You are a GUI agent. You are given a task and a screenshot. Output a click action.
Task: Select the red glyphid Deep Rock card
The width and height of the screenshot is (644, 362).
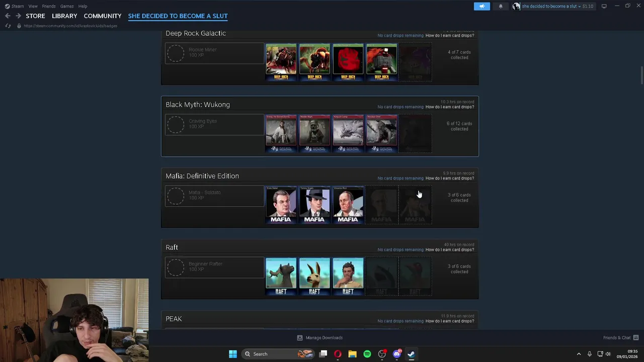pyautogui.click(x=348, y=62)
